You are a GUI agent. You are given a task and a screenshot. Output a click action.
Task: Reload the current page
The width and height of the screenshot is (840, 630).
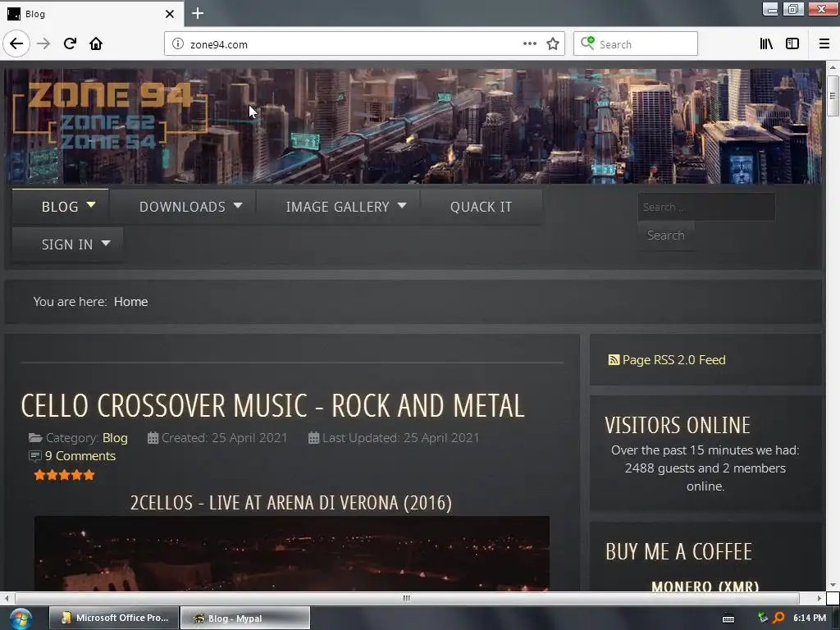70,44
